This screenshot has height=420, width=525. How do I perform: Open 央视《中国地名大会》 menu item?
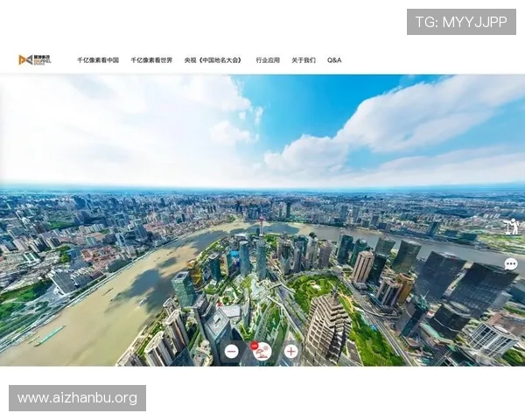click(x=213, y=60)
